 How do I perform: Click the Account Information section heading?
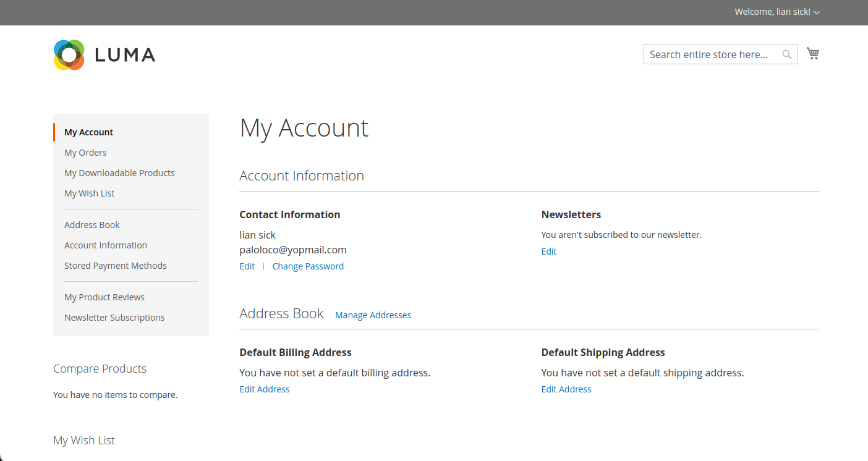tap(302, 176)
